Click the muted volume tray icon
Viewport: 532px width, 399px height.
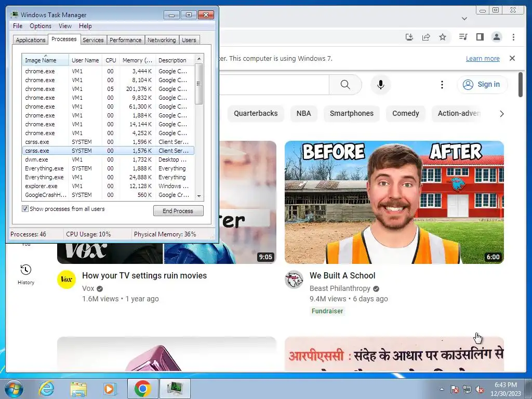point(480,389)
